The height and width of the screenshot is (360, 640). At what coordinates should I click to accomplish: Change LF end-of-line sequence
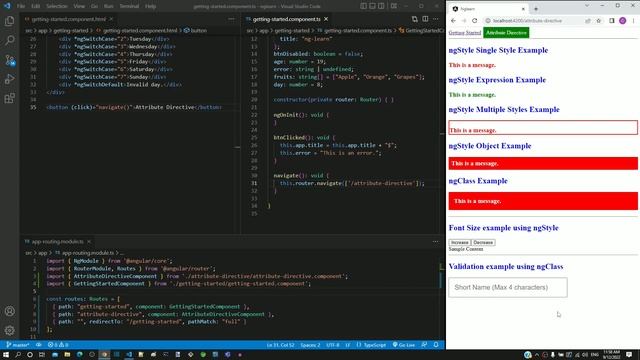[348, 345]
